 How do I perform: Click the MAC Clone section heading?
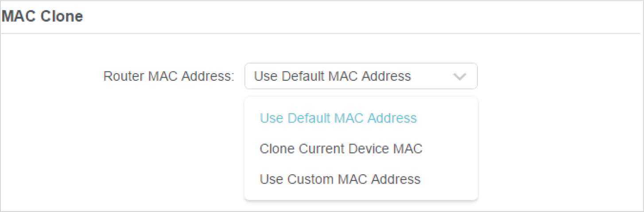coord(42,16)
